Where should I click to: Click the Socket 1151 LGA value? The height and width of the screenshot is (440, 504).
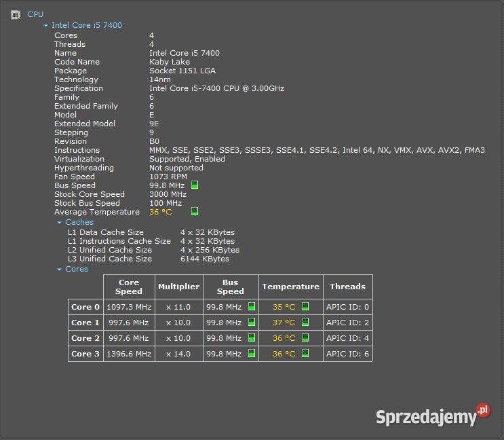click(182, 71)
